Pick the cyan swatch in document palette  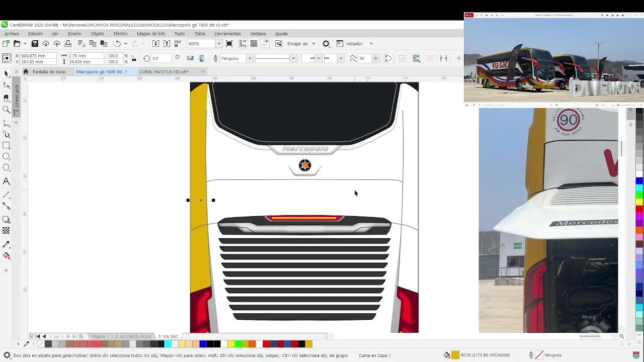point(168,344)
